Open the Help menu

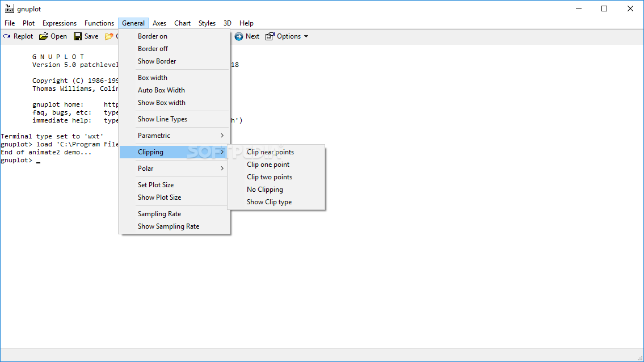pos(246,23)
